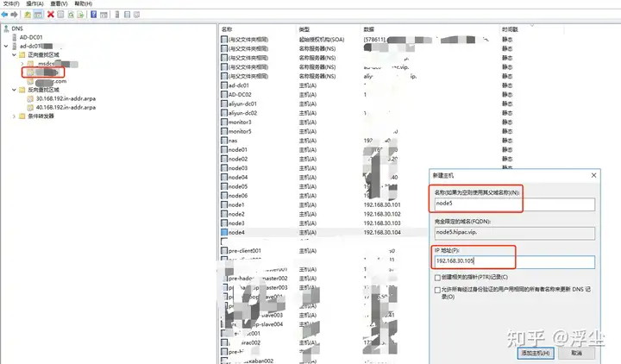Click the IP address field 192.168.30.105

click(x=514, y=262)
